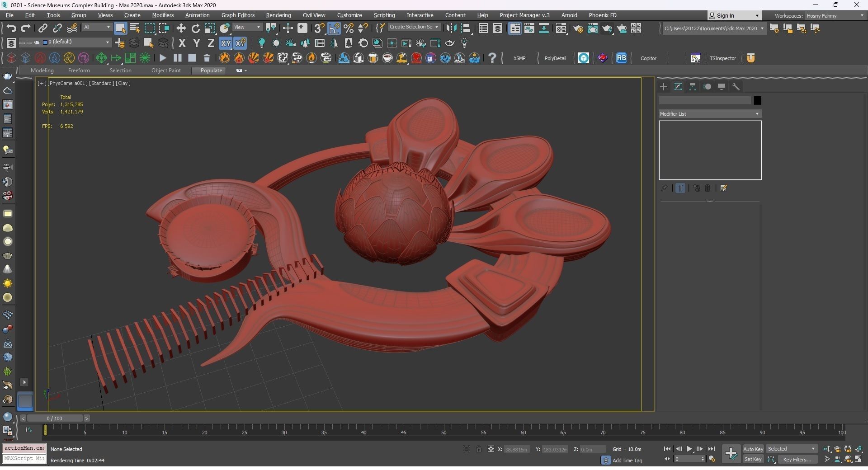The width and height of the screenshot is (868, 470).
Task: Click the time slider '0 / 100' handle
Action: pyautogui.click(x=54, y=418)
